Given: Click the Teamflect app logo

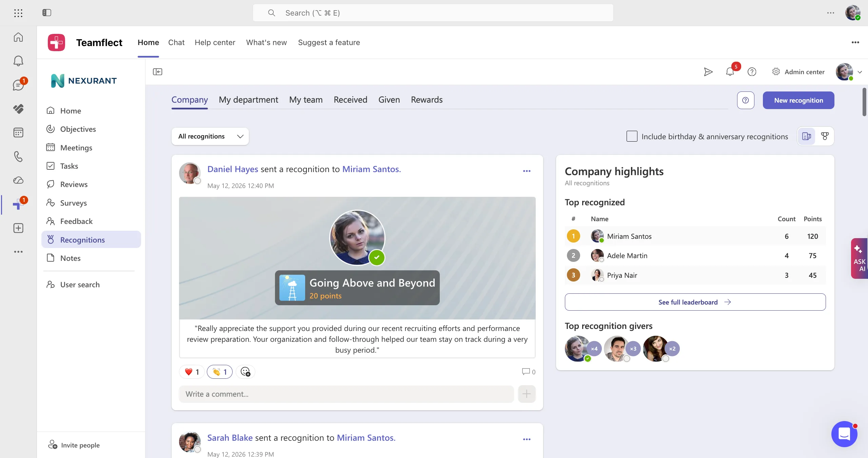Looking at the screenshot, I should [x=56, y=42].
